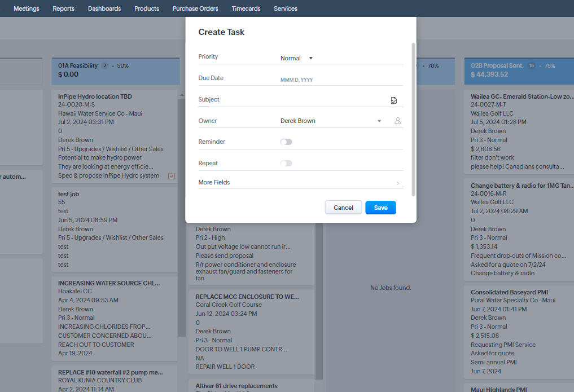Image resolution: width=574 pixels, height=392 pixels.
Task: Click Semi-annual PMI text
Action: (494, 362)
